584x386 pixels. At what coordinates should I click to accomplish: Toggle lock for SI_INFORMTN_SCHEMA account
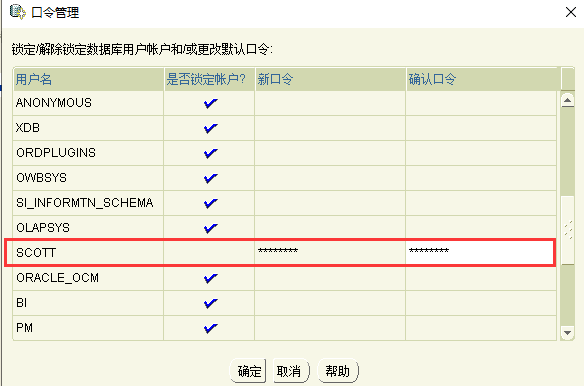click(210, 203)
